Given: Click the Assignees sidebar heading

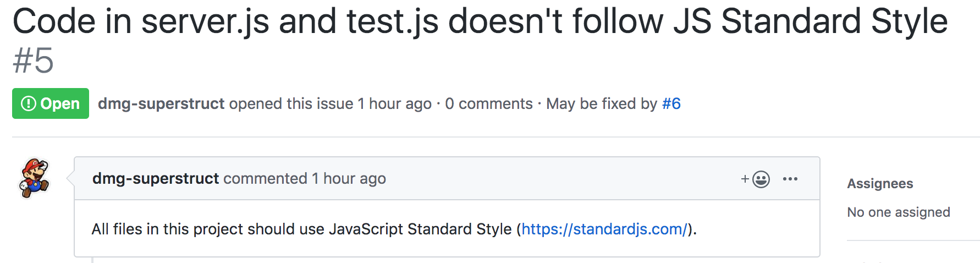Looking at the screenshot, I should tap(880, 184).
